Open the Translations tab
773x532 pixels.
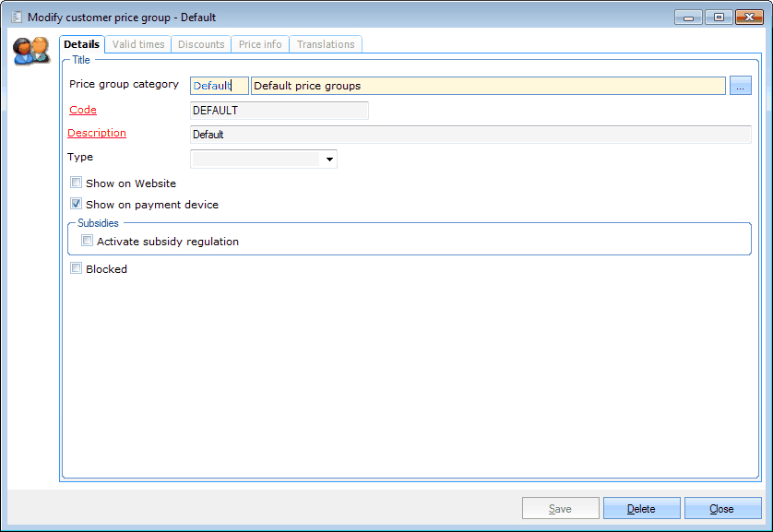coord(326,44)
